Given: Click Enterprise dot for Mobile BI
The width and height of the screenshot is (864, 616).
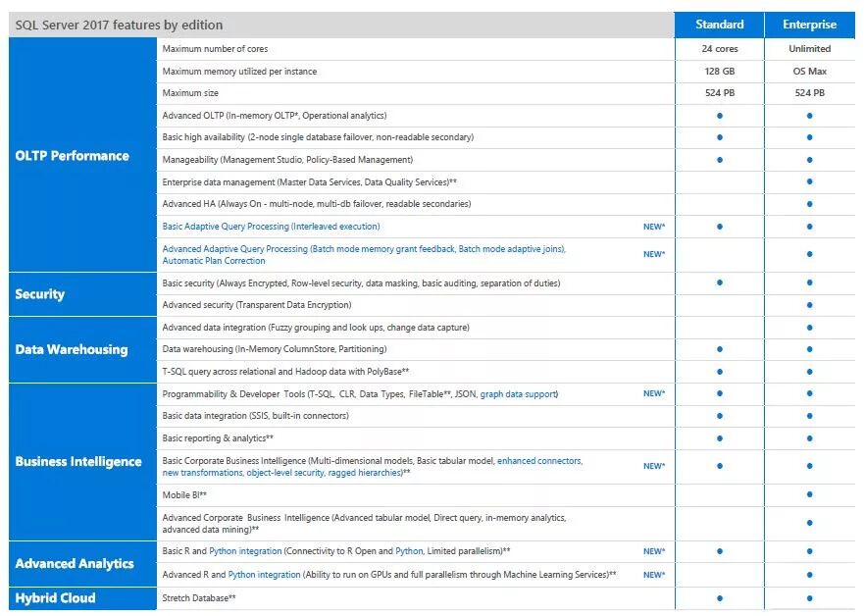Looking at the screenshot, I should [x=809, y=494].
